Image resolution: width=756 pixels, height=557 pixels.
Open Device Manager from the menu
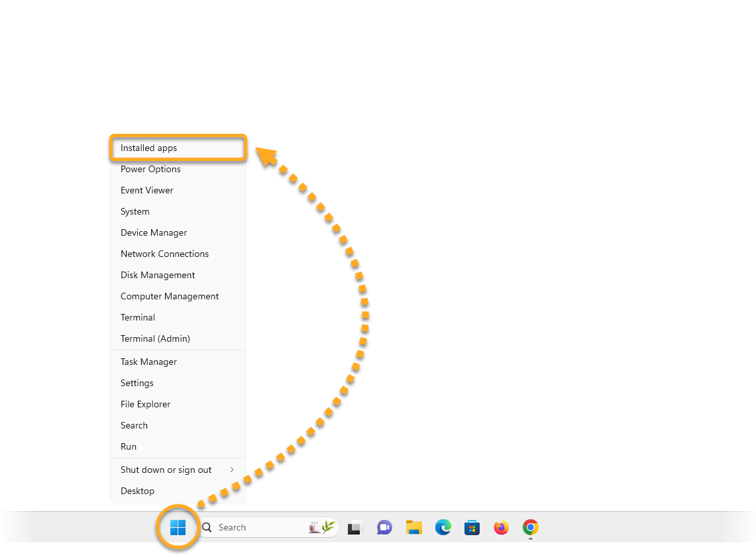tap(154, 233)
